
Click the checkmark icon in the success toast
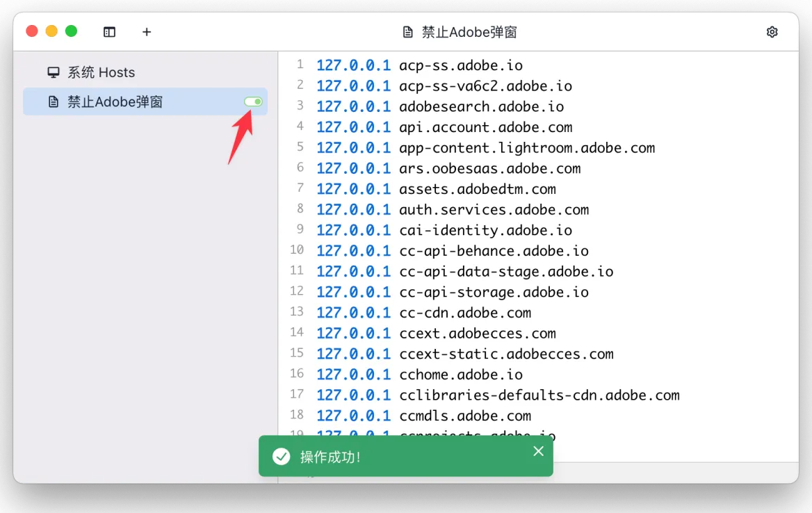point(281,457)
